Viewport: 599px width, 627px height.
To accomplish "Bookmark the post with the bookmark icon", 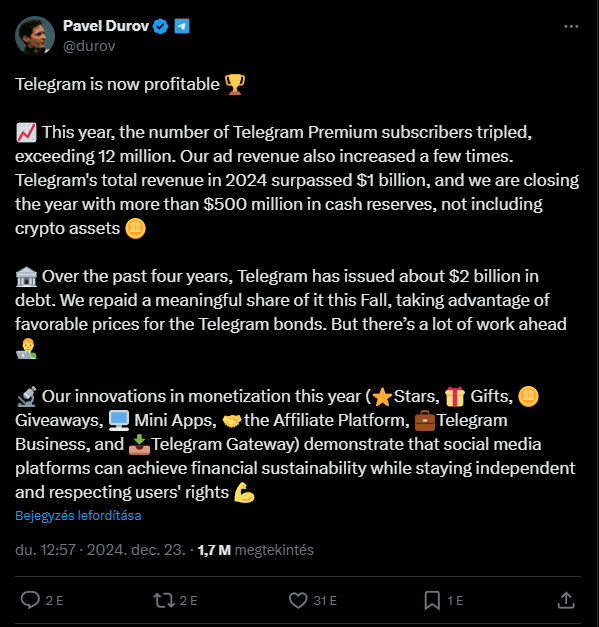I will [432, 600].
